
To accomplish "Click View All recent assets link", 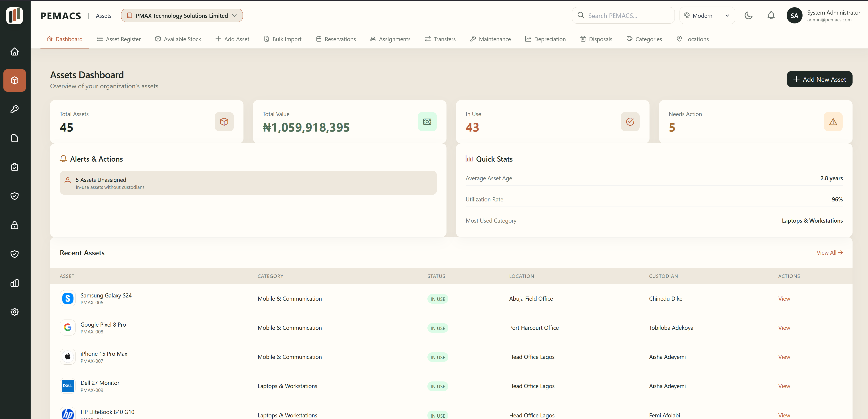I will [x=830, y=253].
